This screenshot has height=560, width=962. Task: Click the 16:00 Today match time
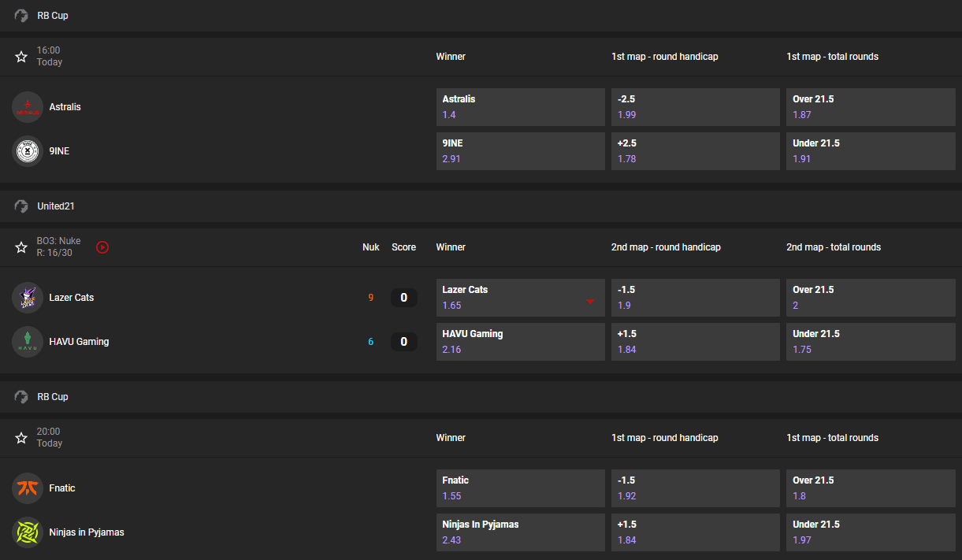tap(49, 57)
